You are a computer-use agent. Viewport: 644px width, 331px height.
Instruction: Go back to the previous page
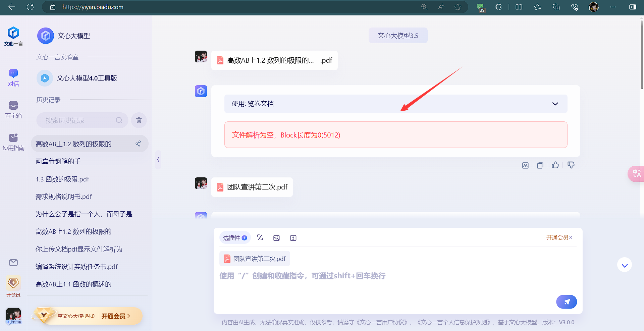[x=12, y=7]
